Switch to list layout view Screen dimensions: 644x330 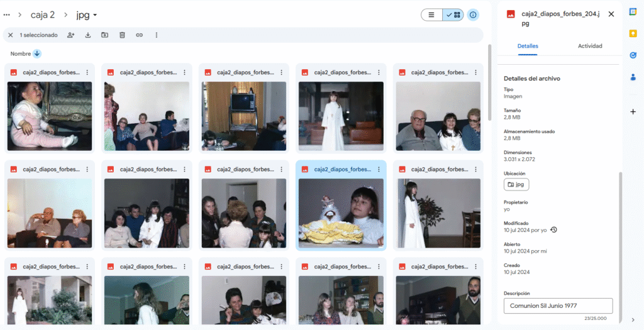(x=431, y=15)
